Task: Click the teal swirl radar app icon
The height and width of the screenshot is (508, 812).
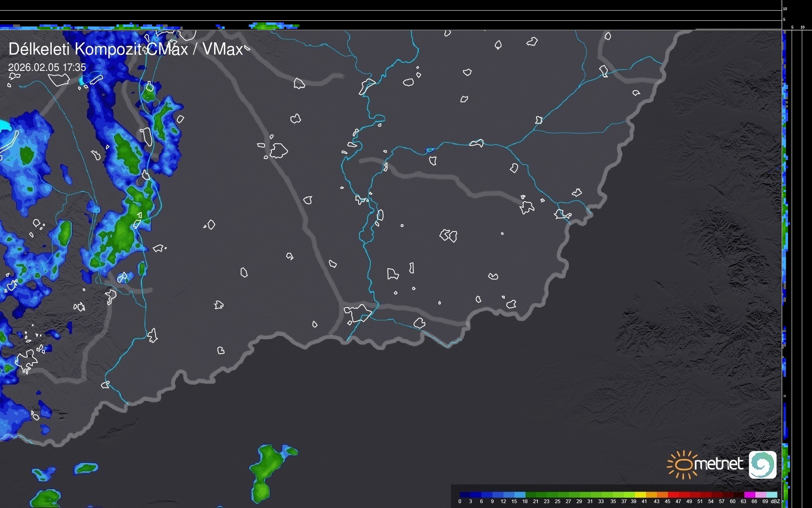Action: point(763,464)
